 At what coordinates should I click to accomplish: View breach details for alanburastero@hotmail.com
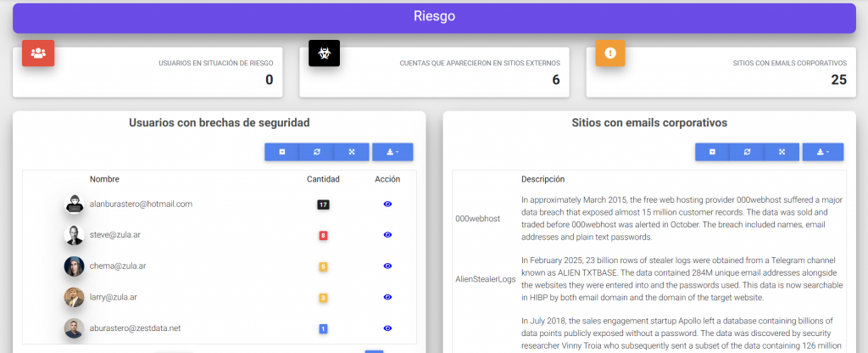click(387, 205)
